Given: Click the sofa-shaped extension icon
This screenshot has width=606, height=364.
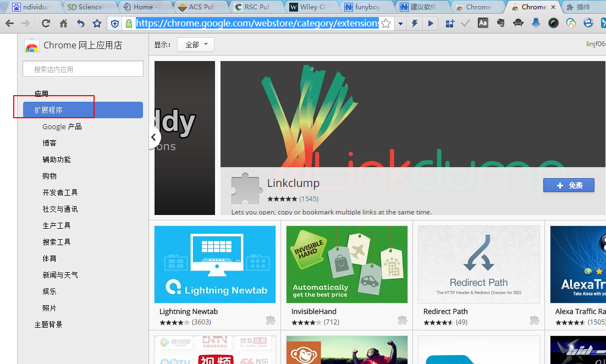Looking at the screenshot, I should 518,23.
